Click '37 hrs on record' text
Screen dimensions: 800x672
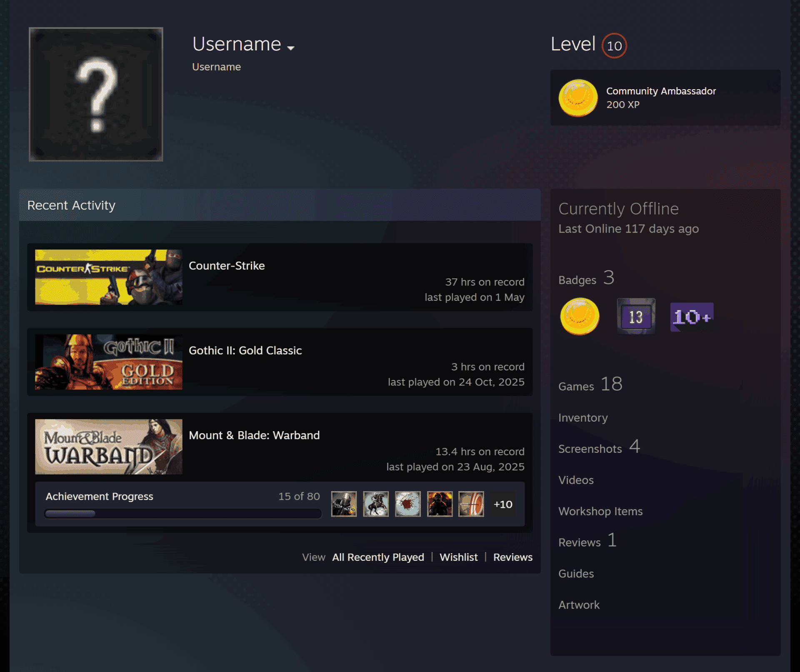point(485,282)
